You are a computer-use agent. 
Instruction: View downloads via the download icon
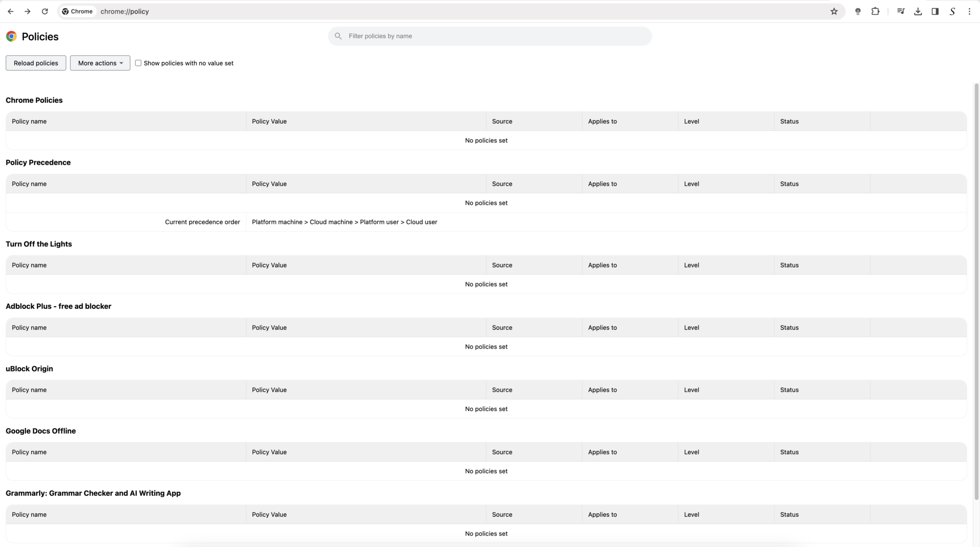pos(917,11)
